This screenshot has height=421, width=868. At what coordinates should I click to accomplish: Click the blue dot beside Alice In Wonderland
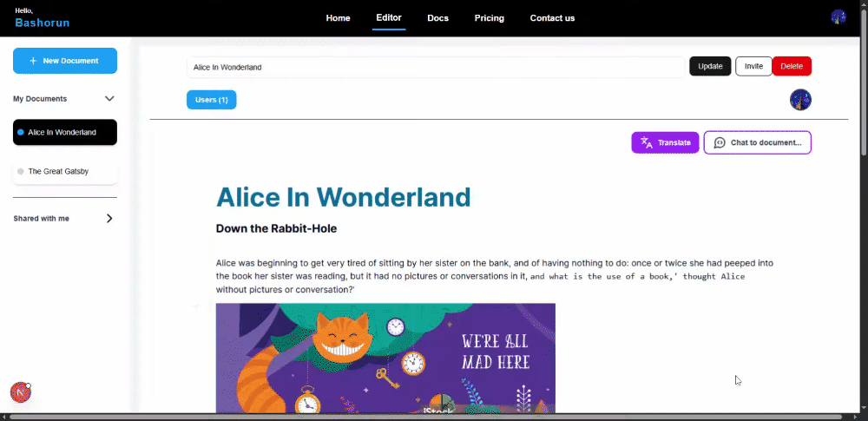(21, 133)
